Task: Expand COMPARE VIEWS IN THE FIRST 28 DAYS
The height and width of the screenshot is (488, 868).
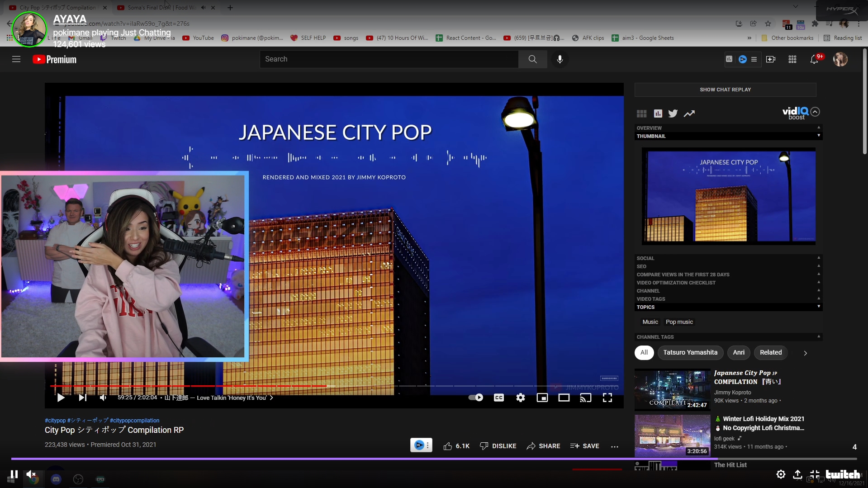Action: pos(728,275)
